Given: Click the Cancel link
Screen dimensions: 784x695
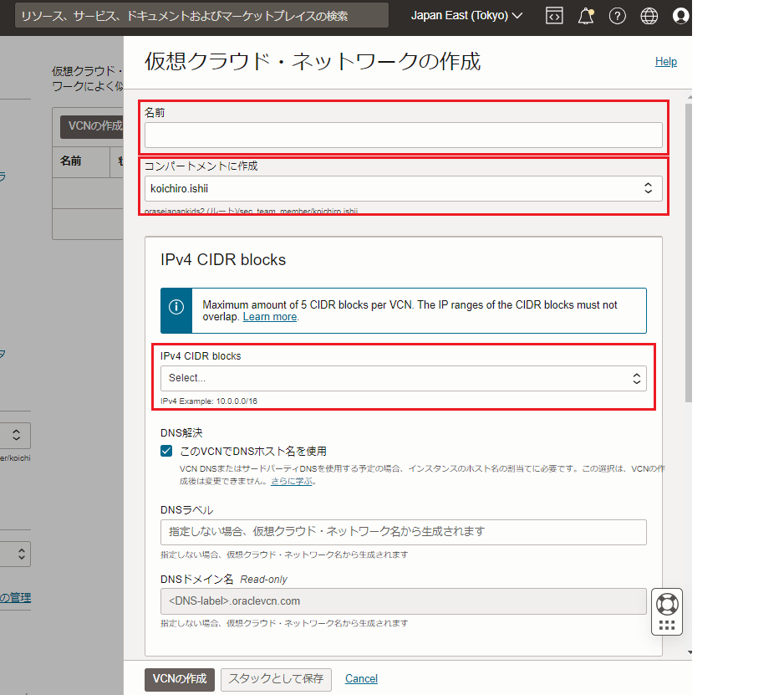Looking at the screenshot, I should pyautogui.click(x=361, y=678).
